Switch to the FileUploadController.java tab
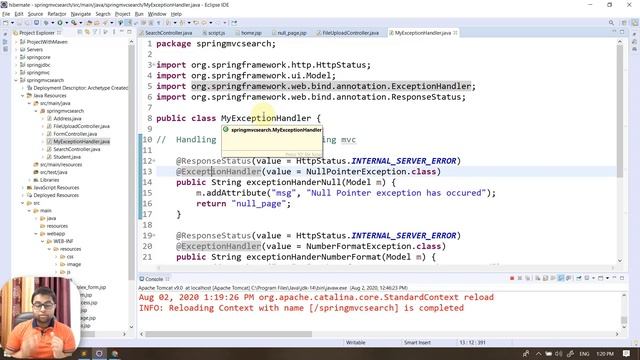Viewport: 640px width, 360px height. point(351,33)
